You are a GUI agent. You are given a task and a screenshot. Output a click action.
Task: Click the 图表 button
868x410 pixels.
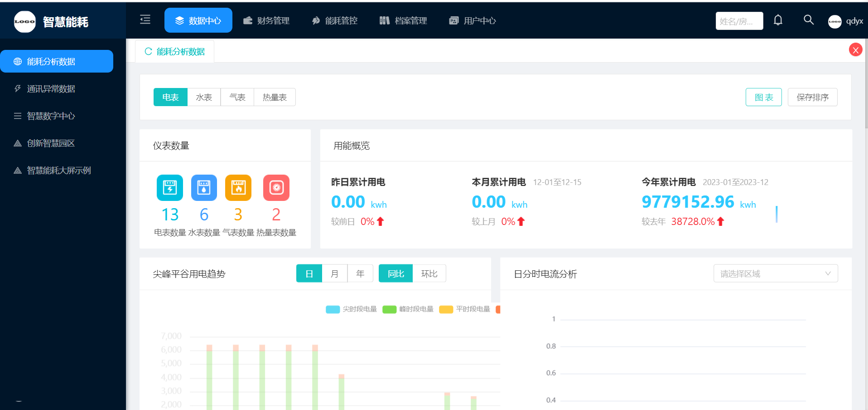(763, 98)
